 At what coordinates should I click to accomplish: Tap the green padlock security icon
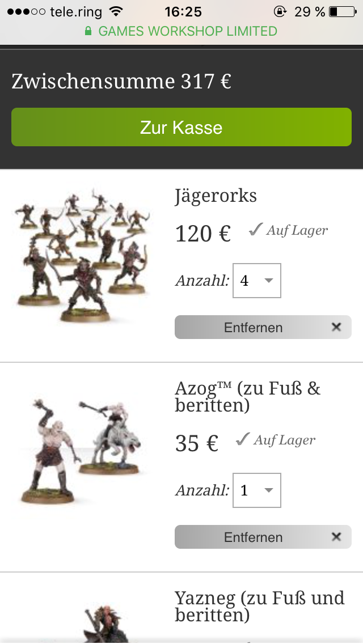[x=88, y=31]
